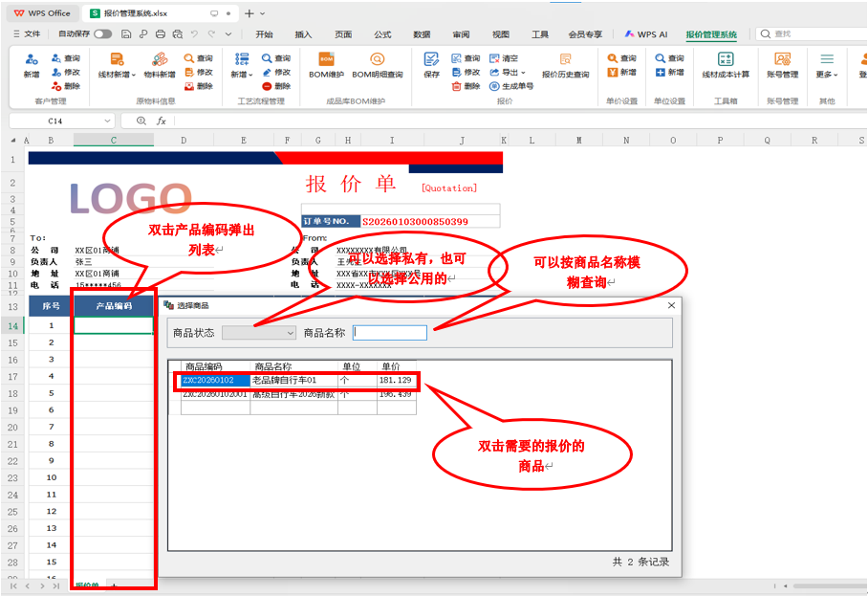Switch to the 公式 ribbon tab
Image resolution: width=868 pixels, height=596 pixels.
pyautogui.click(x=382, y=34)
